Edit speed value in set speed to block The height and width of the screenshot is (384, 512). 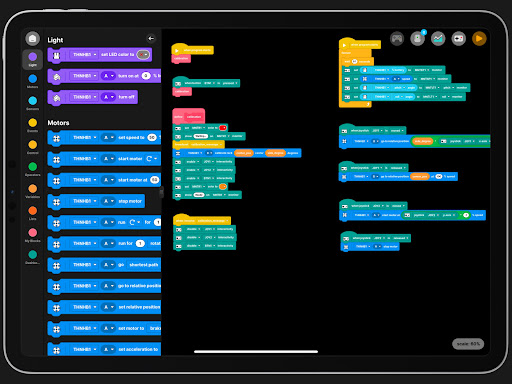pos(152,137)
